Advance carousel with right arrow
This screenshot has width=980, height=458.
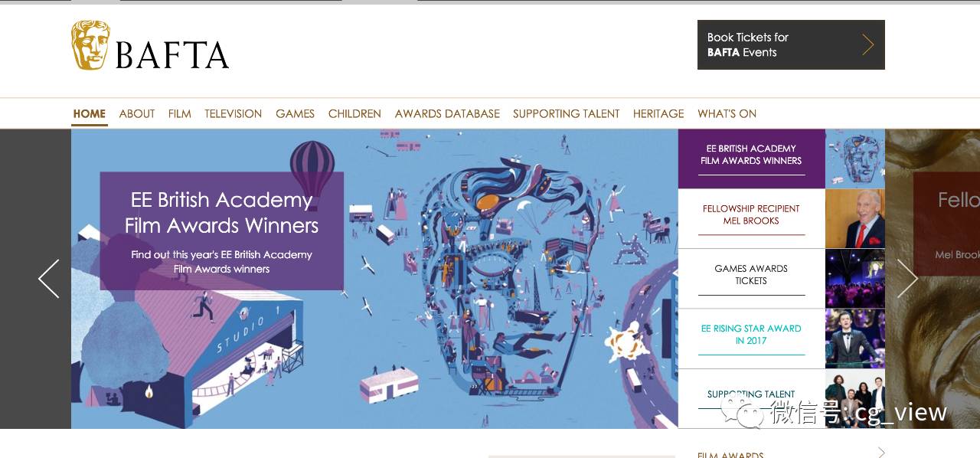907,279
